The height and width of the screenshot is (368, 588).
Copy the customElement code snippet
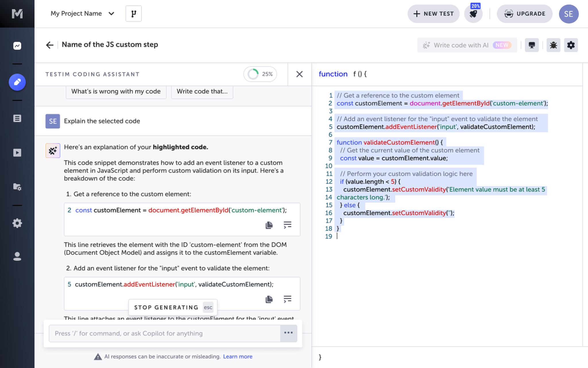269,225
